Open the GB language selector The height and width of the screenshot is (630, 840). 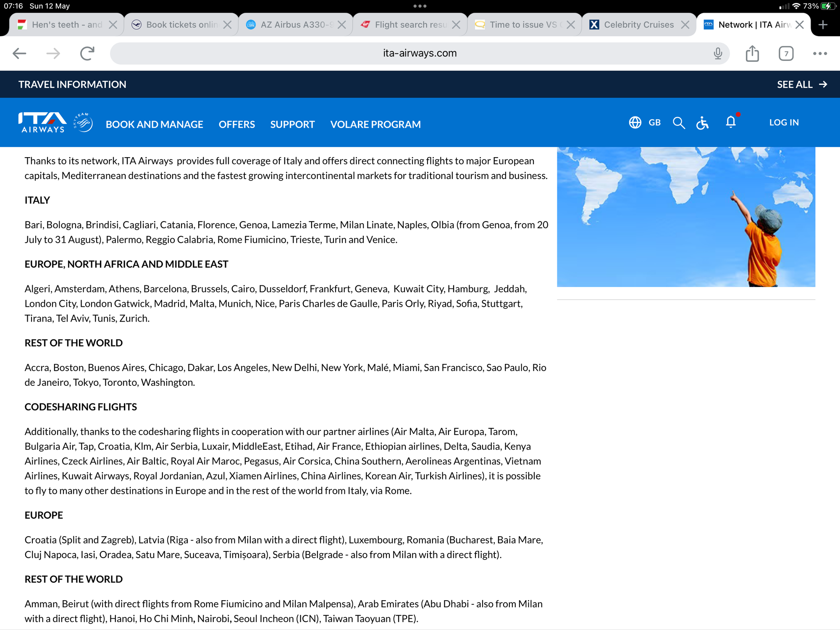(x=645, y=122)
